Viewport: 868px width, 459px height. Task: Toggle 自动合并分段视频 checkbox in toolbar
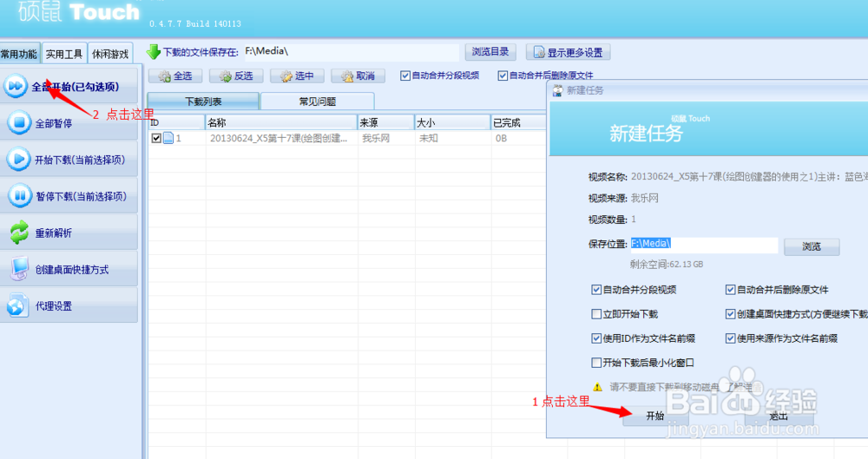point(405,75)
